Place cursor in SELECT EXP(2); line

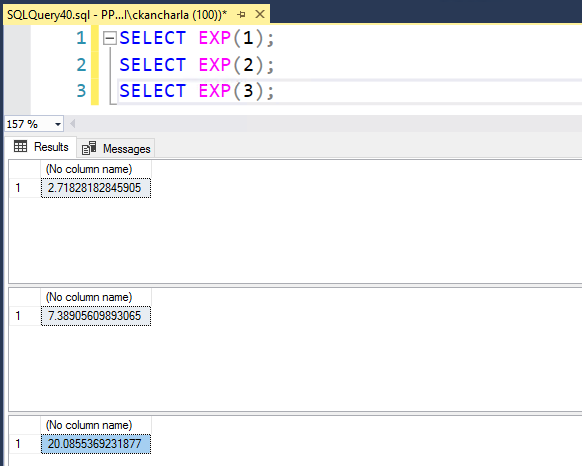pos(197,65)
